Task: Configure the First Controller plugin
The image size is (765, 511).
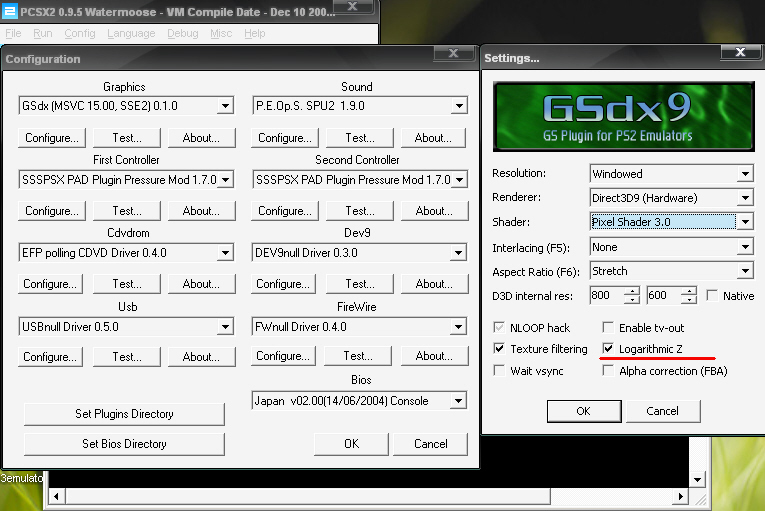Action: tap(52, 211)
